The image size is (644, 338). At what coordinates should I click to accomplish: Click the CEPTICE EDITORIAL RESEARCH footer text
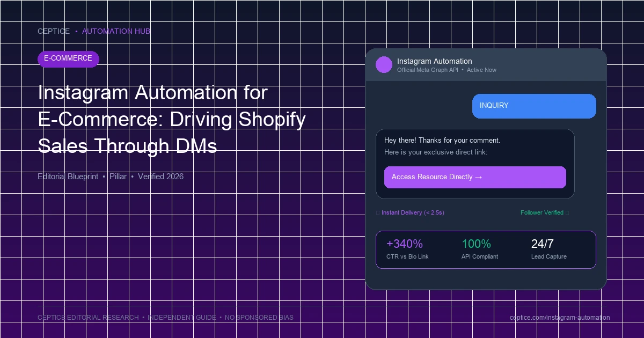[88, 318]
